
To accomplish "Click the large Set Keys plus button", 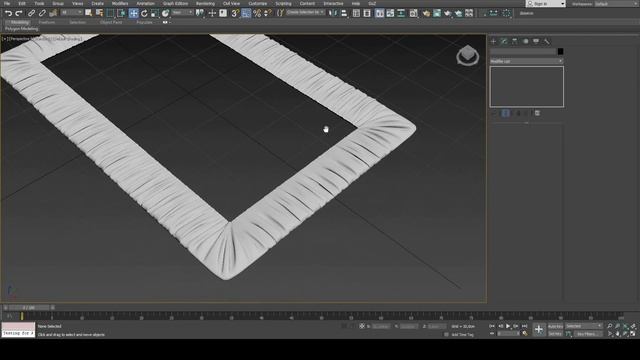I will point(539,329).
